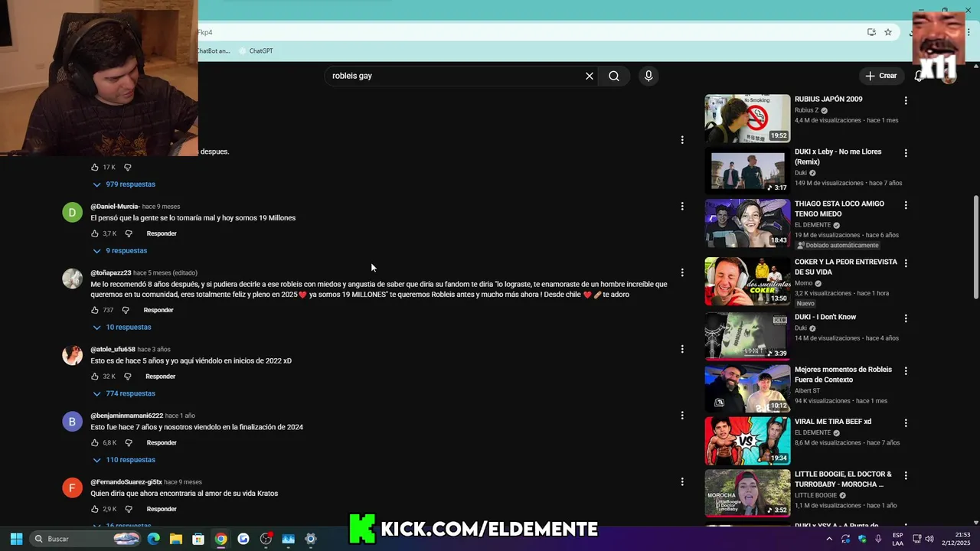Screen dimensions: 980x551
Task: Like Daniel-Murcia's comment with 3,7K likes
Action: coord(95,233)
